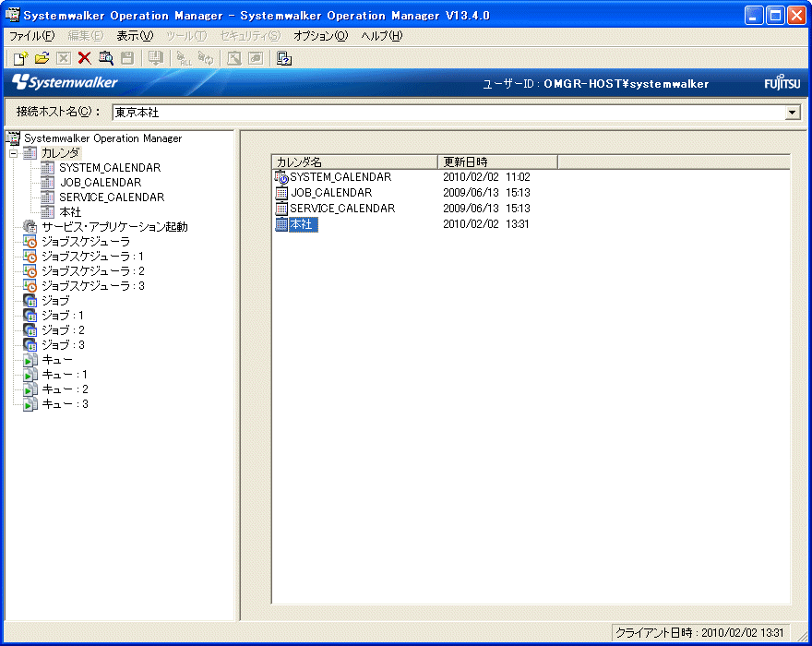Click the greyed-out ALL toolbar icon
The height and width of the screenshot is (646, 812).
184,58
